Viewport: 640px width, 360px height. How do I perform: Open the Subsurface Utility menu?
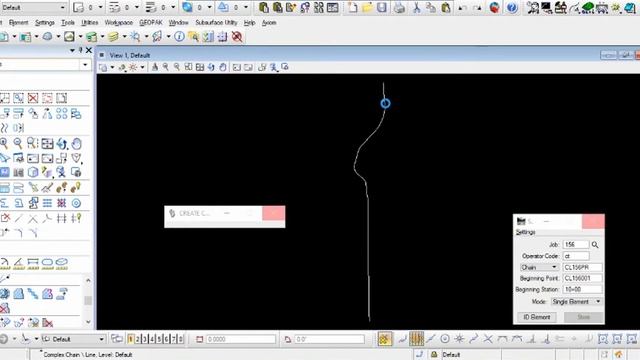click(x=216, y=22)
